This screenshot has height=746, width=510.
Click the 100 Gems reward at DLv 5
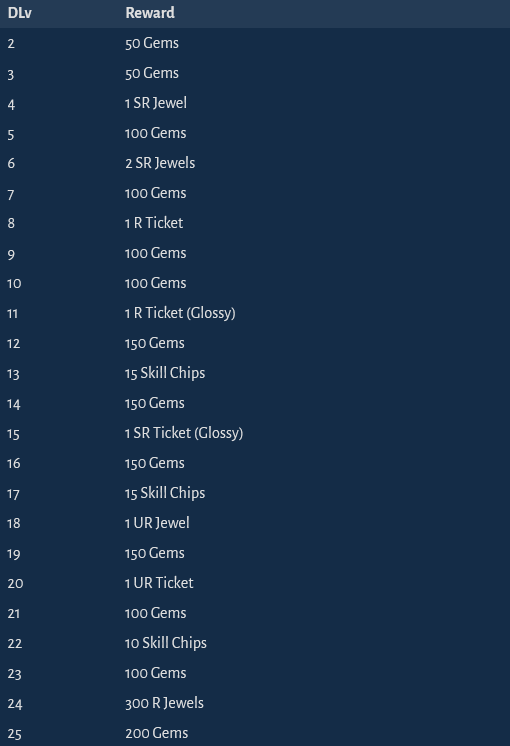click(x=156, y=133)
